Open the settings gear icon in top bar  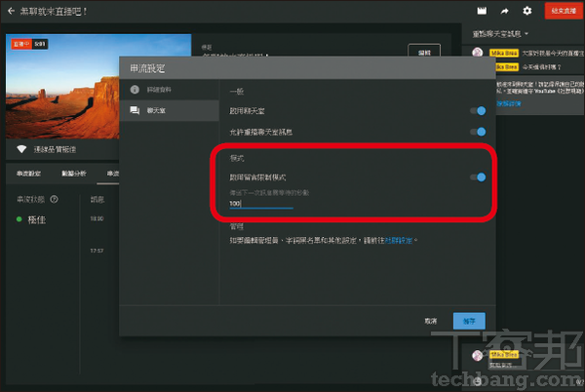click(527, 11)
